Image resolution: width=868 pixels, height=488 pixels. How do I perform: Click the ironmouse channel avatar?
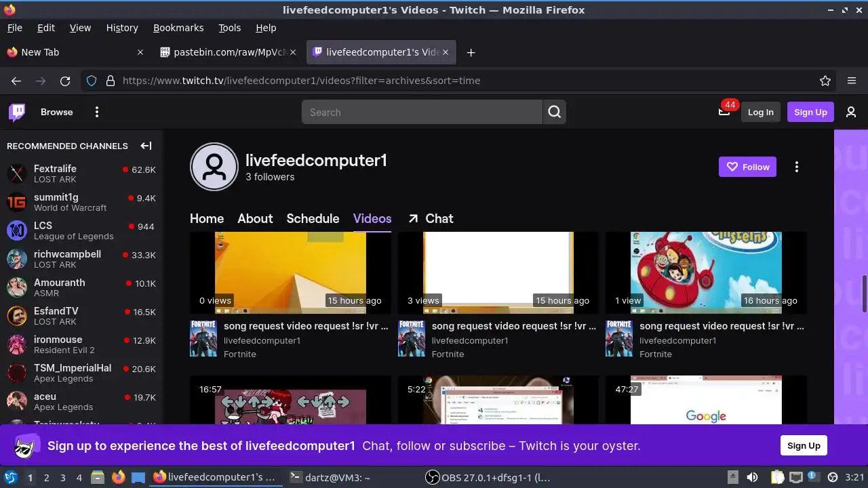click(x=17, y=344)
